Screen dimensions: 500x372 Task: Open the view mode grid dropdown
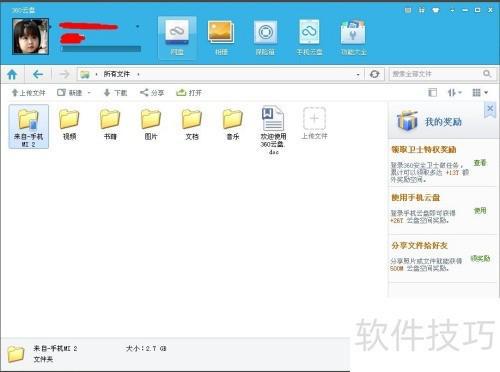click(480, 92)
